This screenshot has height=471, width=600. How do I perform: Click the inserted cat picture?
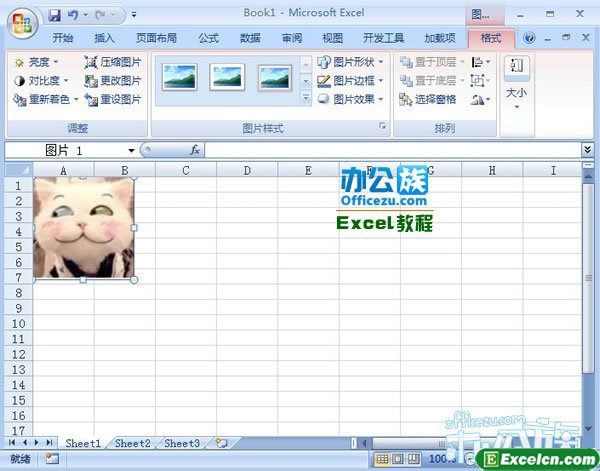83,228
